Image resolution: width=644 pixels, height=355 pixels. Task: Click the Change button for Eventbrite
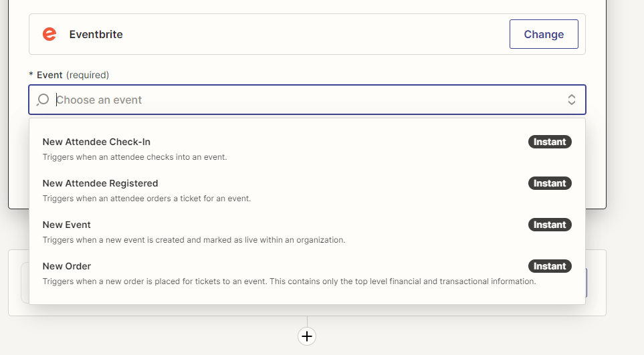(544, 34)
